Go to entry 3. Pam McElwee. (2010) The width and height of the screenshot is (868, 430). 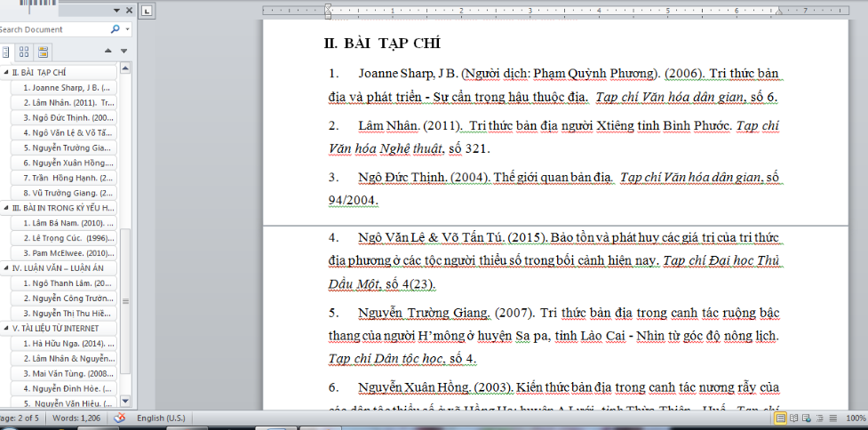[x=64, y=253]
